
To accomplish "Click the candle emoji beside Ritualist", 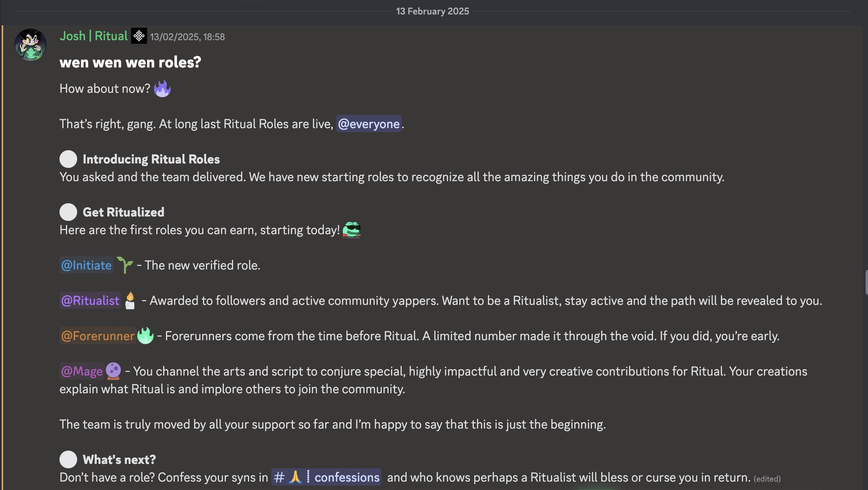I will click(130, 300).
